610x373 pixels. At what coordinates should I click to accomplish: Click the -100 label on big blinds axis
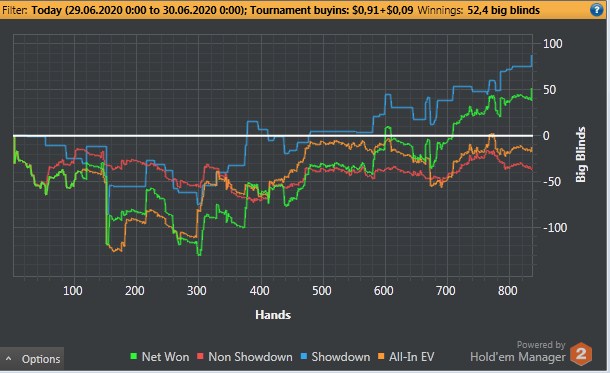555,228
